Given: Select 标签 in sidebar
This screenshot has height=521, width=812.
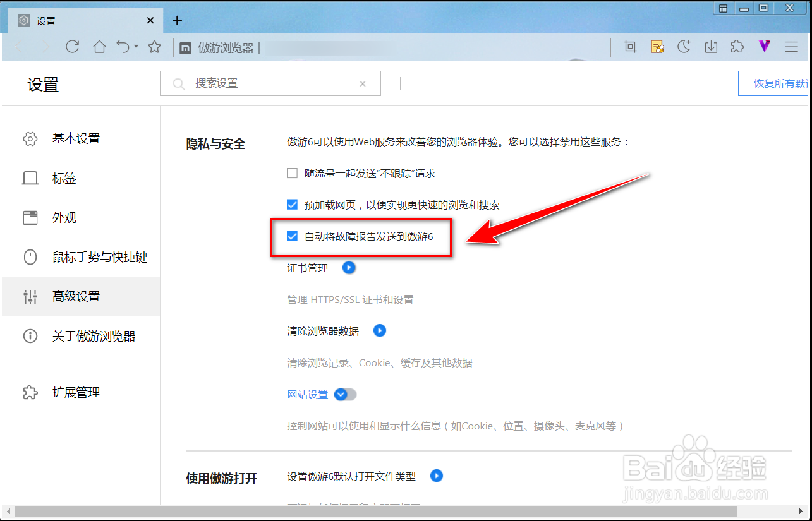Looking at the screenshot, I should 81,178.
